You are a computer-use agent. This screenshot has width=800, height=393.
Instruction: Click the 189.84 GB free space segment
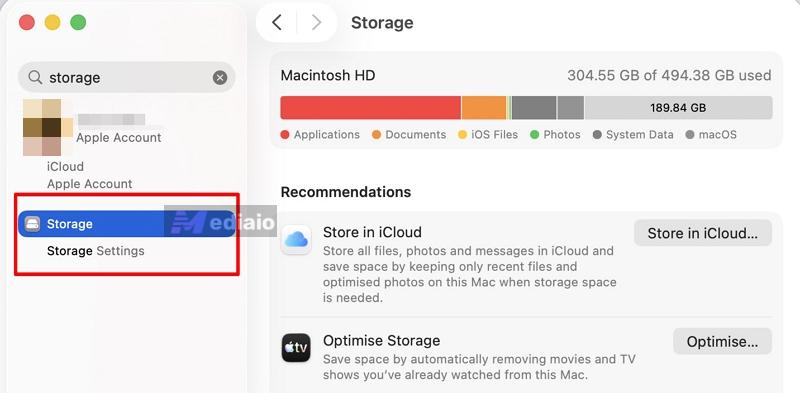tap(678, 108)
